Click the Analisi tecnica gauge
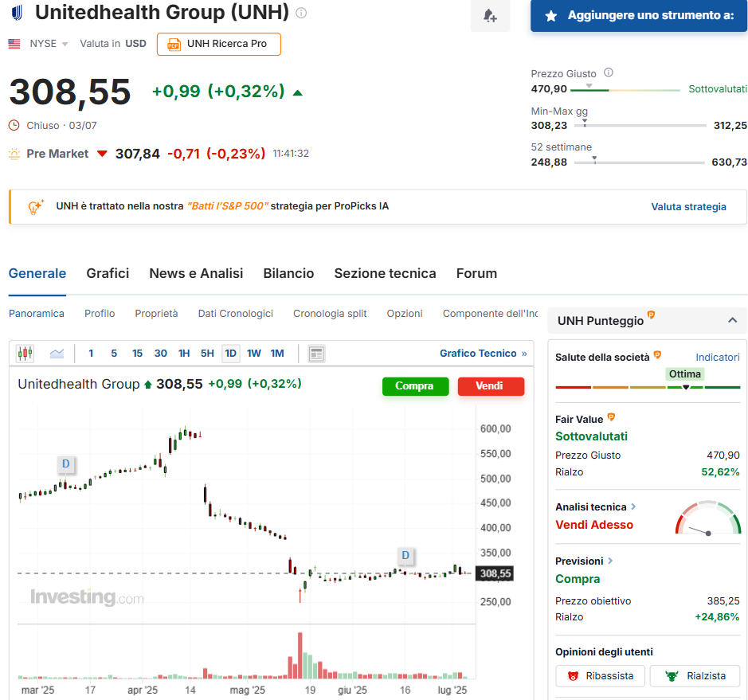Image resolution: width=748 pixels, height=700 pixels. [x=708, y=518]
